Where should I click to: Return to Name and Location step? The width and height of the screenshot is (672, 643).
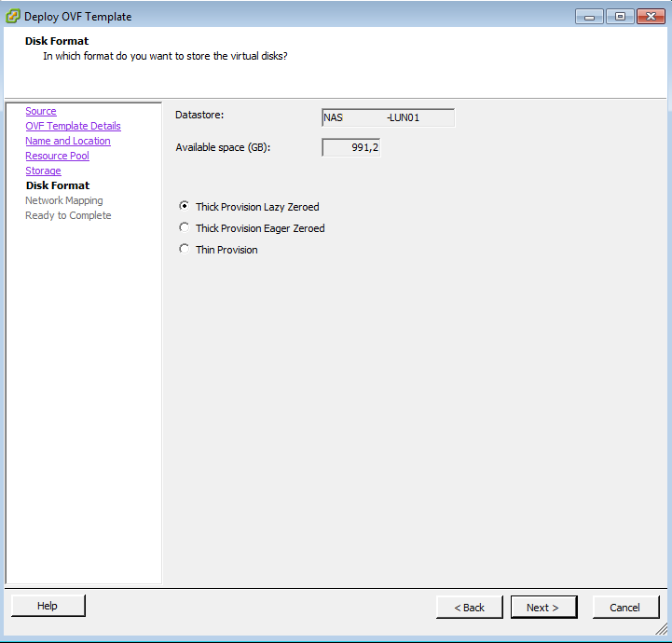coord(68,141)
